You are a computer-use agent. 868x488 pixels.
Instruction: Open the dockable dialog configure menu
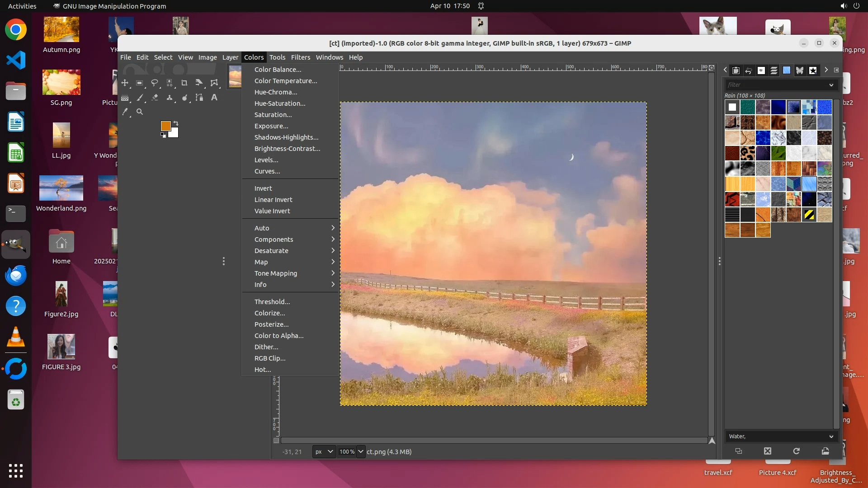click(836, 70)
